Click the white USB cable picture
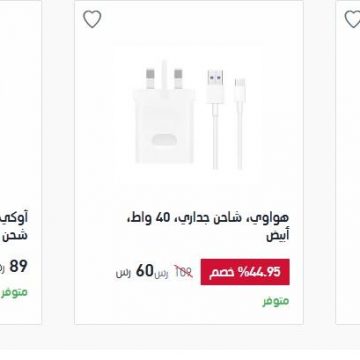The height and width of the screenshot is (360, 360). coord(227,119)
